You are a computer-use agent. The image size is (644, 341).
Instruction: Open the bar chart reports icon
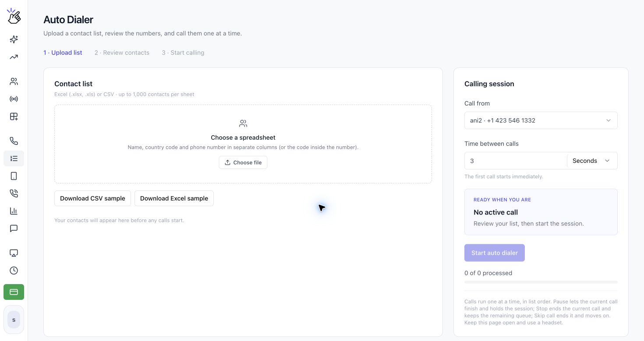click(14, 211)
